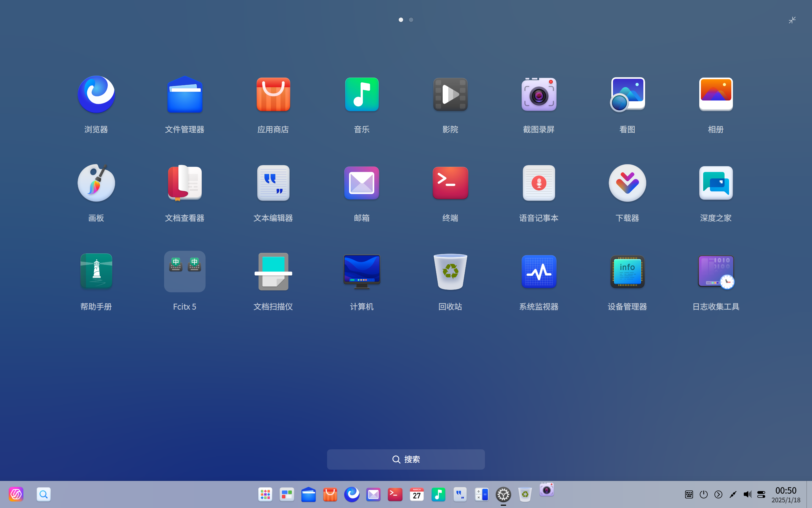Open the calculator from the dock
This screenshot has width=812, height=508.
click(x=482, y=494)
